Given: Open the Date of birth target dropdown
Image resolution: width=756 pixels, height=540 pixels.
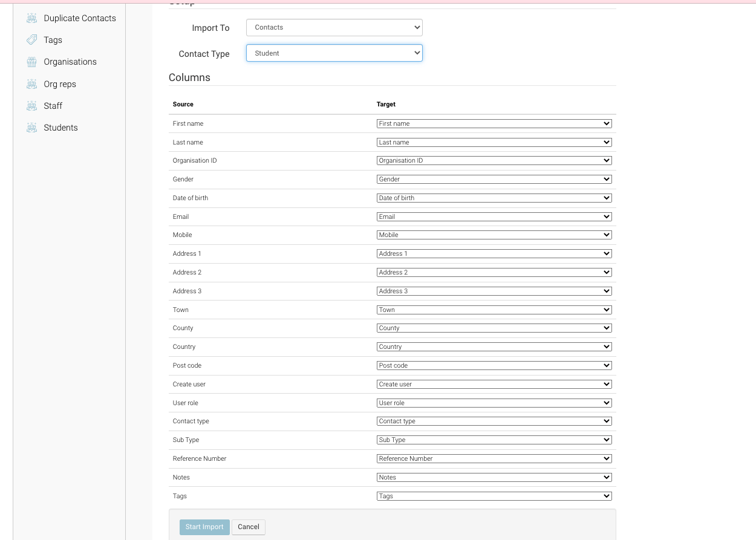Looking at the screenshot, I should pyautogui.click(x=494, y=198).
